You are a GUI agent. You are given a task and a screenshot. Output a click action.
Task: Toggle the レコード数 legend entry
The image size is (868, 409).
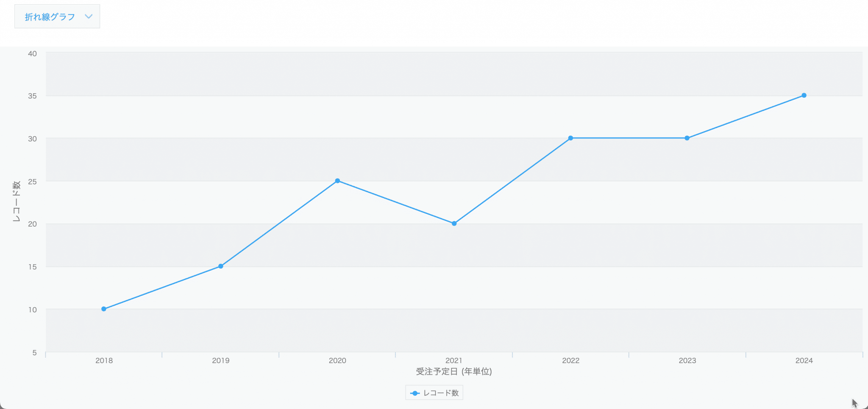pos(434,393)
